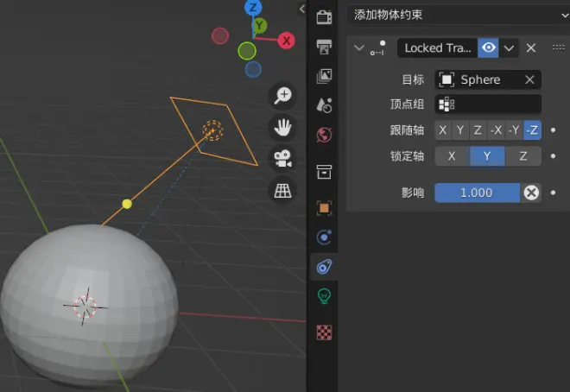Click the pan view hand icon
Image resolution: width=570 pixels, height=392 pixels.
point(282,127)
